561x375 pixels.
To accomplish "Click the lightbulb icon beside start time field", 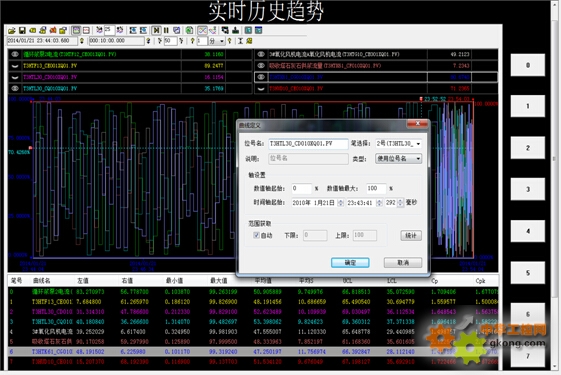I will click(x=82, y=41).
